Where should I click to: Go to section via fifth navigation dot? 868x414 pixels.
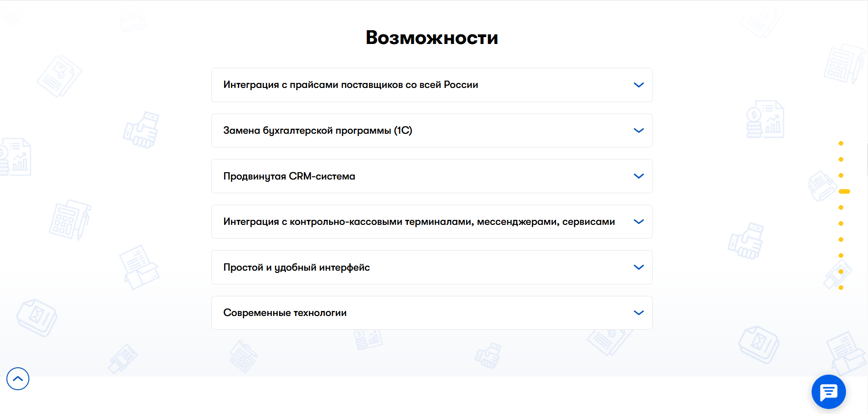841,207
